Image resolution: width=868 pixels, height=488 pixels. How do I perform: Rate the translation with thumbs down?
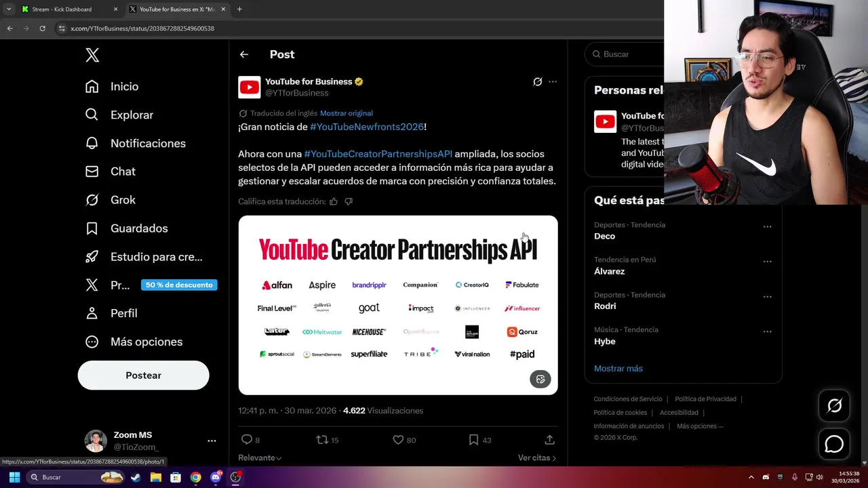pyautogui.click(x=349, y=201)
